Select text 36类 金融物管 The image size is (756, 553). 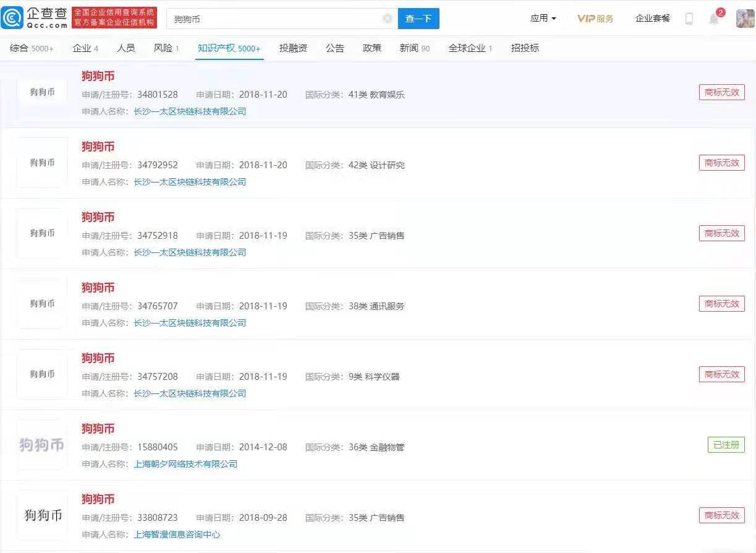(376, 447)
